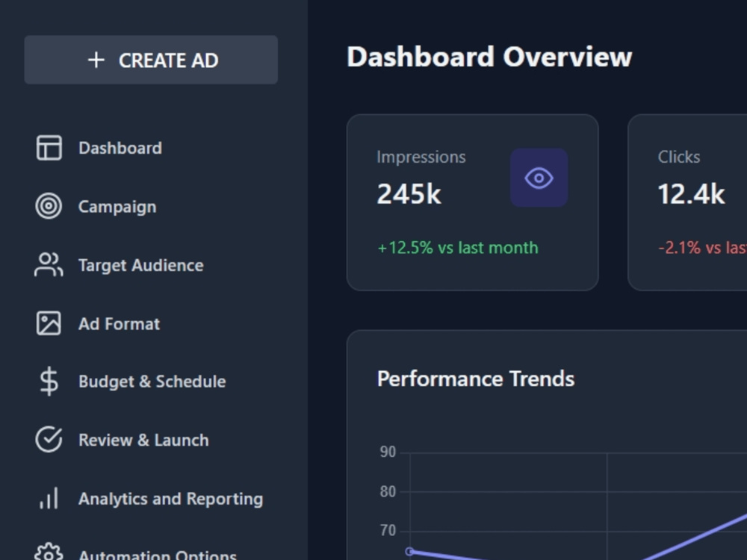Click the Ad Format image icon

pos(49,323)
